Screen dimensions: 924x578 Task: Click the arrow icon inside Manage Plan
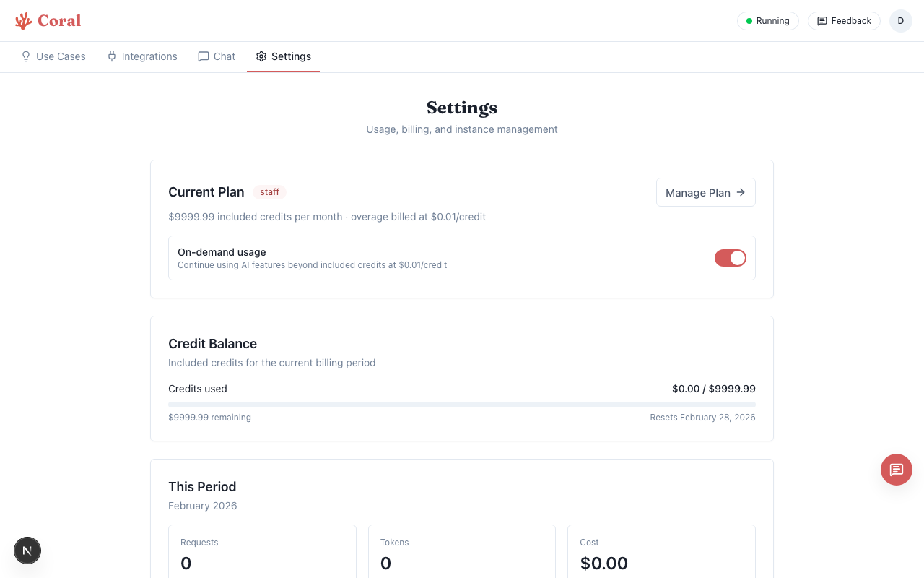(x=740, y=192)
